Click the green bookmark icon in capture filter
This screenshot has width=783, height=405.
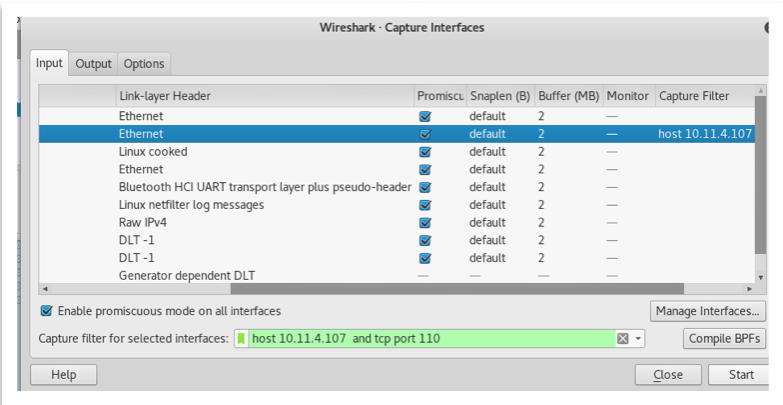click(x=241, y=339)
